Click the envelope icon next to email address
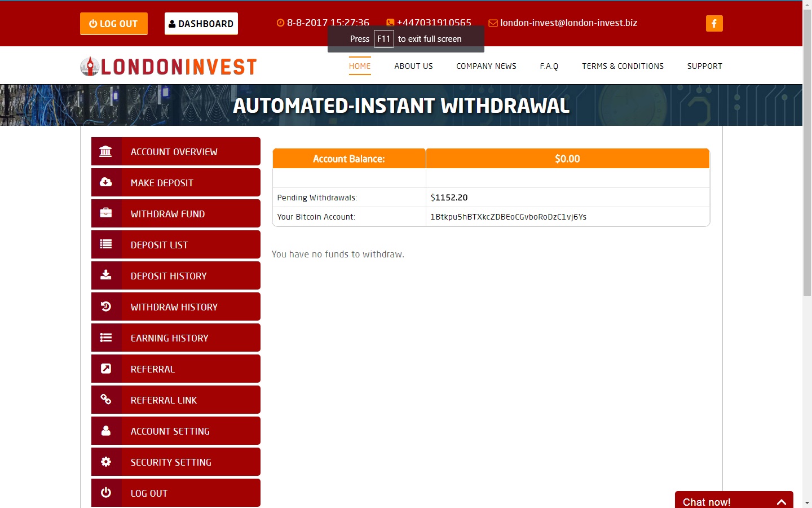This screenshot has width=812, height=508. point(493,23)
